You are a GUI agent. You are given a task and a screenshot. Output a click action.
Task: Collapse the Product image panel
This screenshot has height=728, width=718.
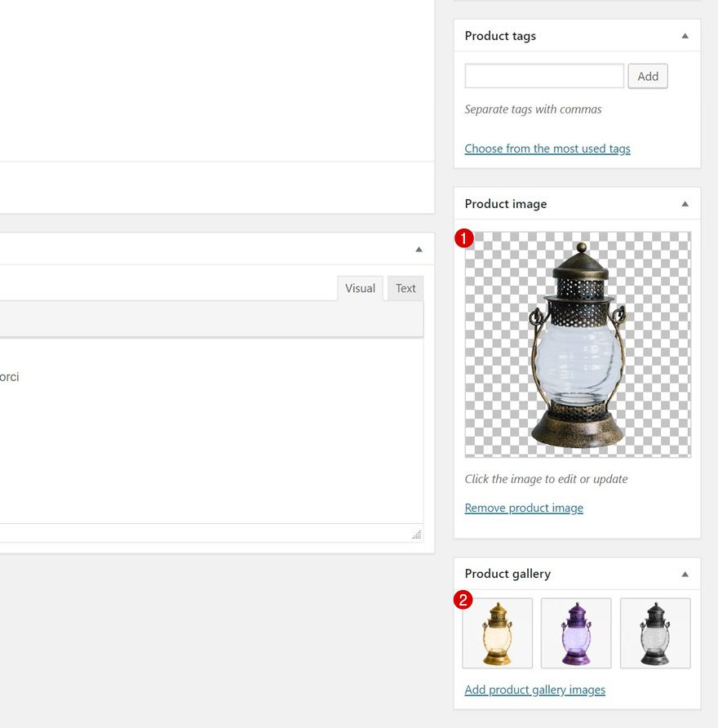click(685, 203)
